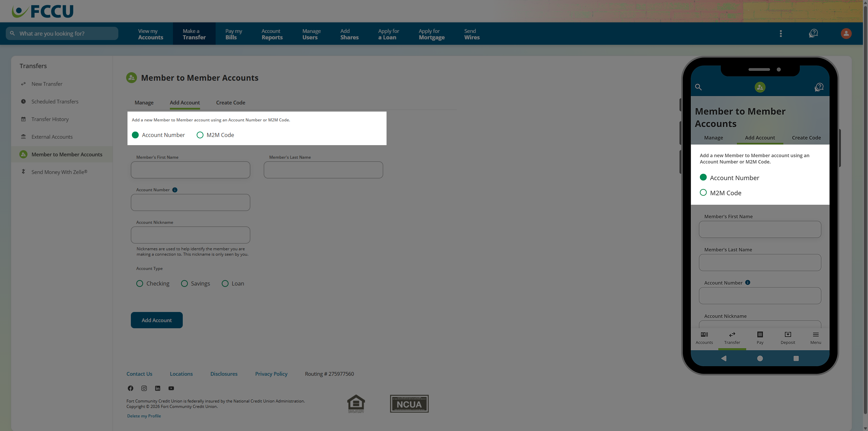
Task: Open View my Accounts menu
Action: click(151, 34)
